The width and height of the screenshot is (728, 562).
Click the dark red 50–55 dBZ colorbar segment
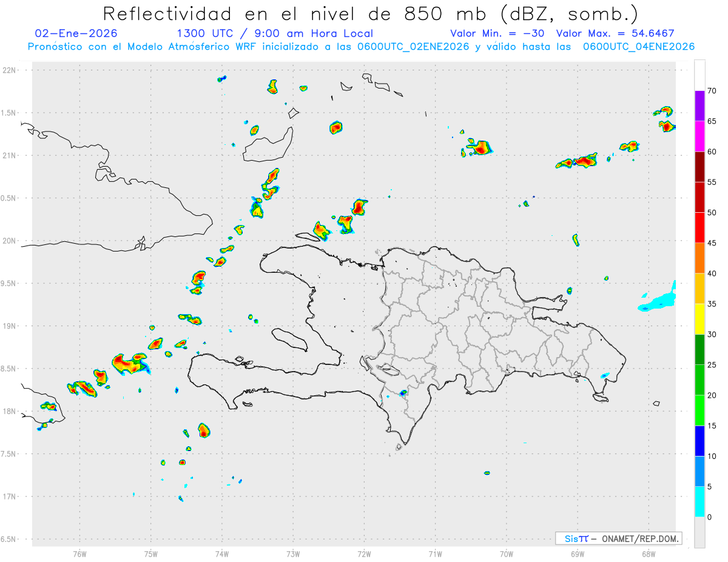point(699,197)
